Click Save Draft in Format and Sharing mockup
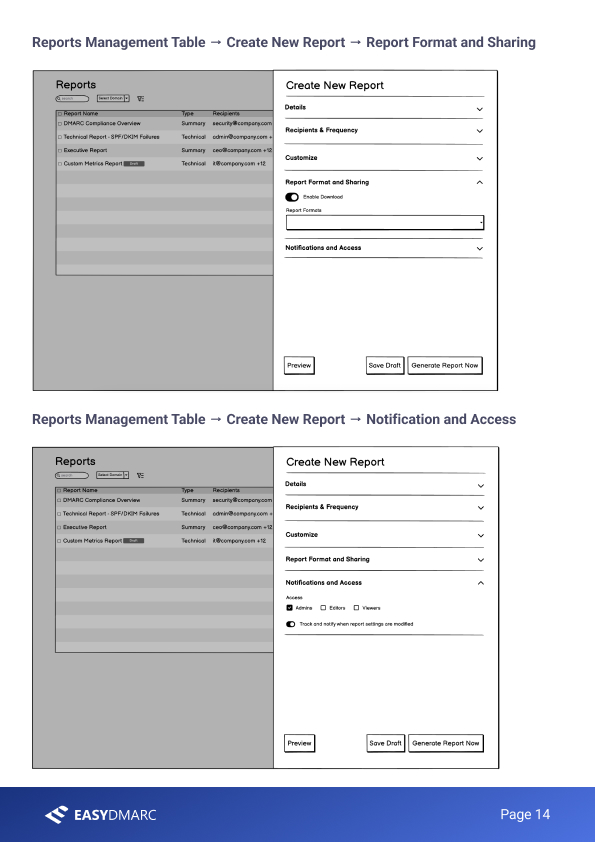Screen dimensions: 595x842 [384, 366]
